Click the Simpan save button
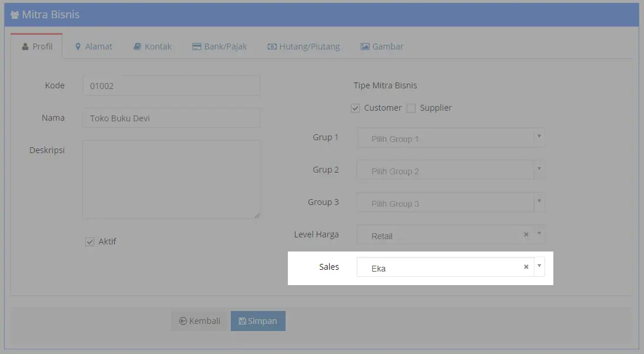 (258, 321)
